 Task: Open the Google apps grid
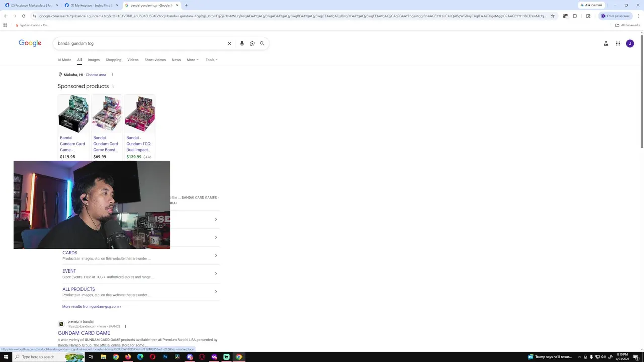click(618, 43)
